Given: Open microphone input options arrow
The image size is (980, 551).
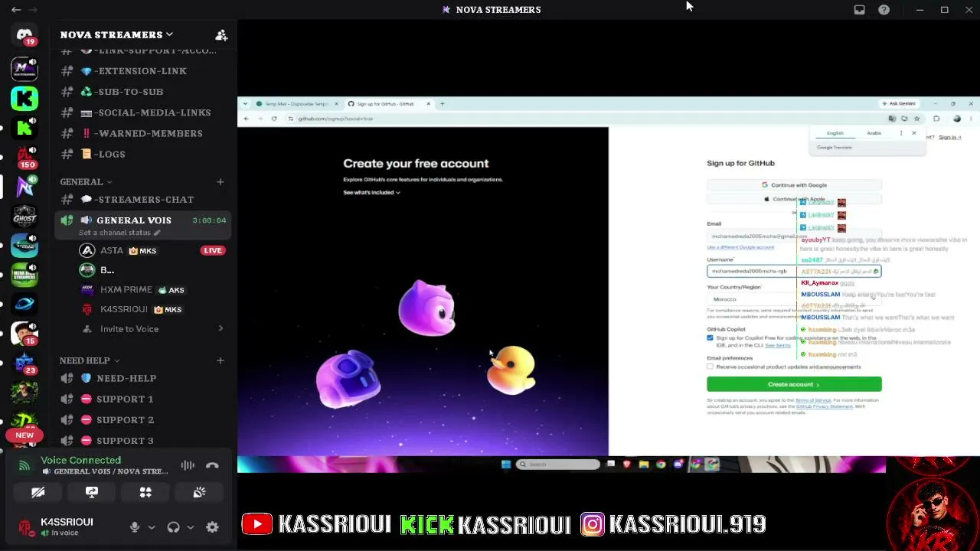Looking at the screenshot, I should click(x=152, y=527).
